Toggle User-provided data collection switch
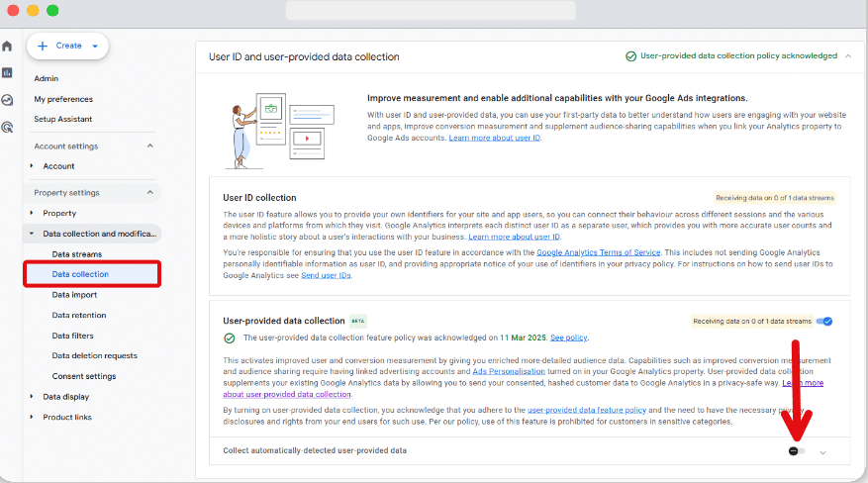Viewport: 868px width, 483px height. [824, 322]
